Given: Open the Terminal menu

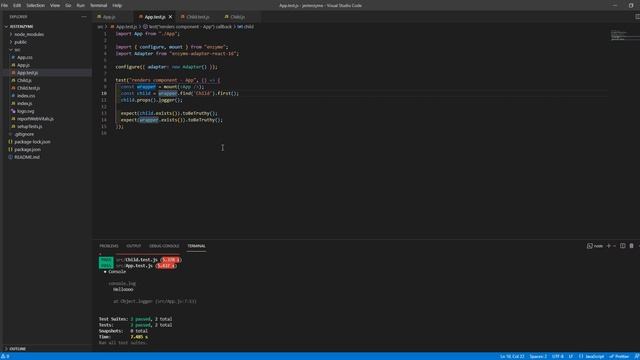Looking at the screenshot, I should (x=98, y=5).
